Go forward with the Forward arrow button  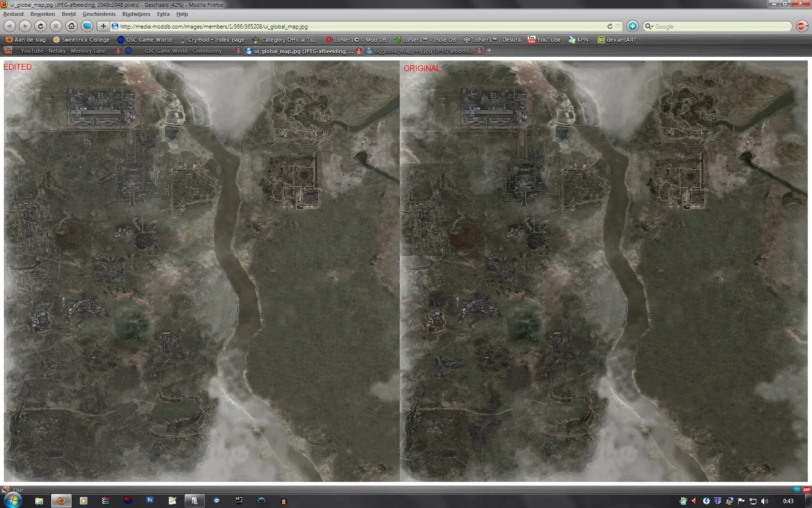pos(25,26)
